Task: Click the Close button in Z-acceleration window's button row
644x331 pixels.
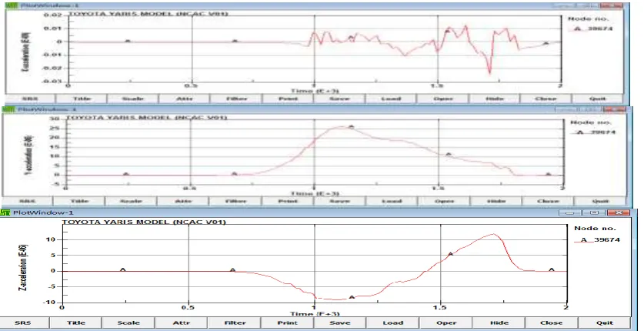Action: coord(552,323)
